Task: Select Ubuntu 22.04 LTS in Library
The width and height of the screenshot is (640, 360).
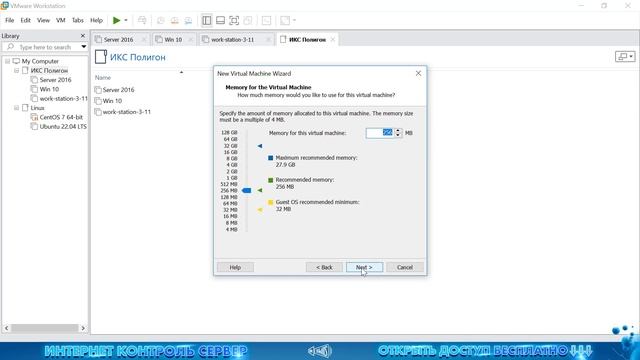Action: [63, 127]
